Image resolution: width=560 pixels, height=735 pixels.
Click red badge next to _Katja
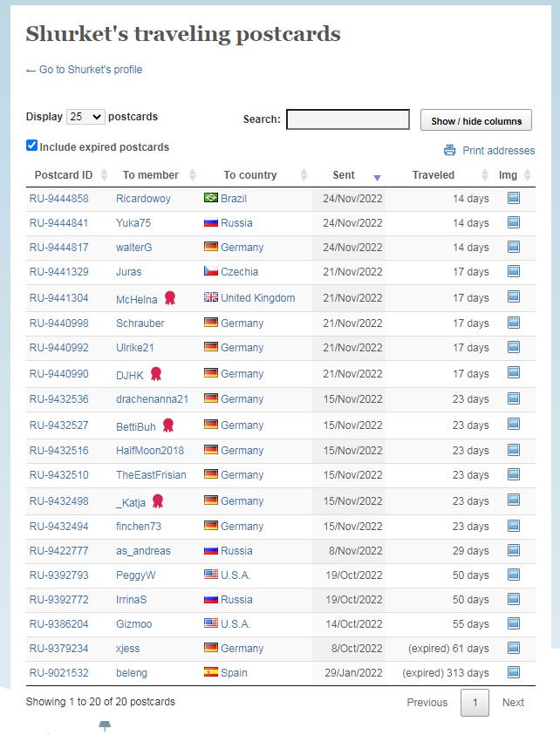pyautogui.click(x=158, y=501)
